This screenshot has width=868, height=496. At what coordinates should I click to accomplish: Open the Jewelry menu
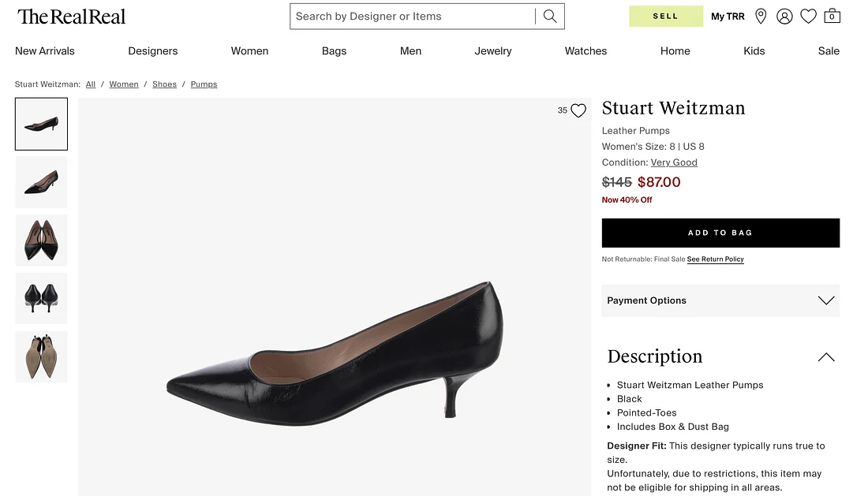tap(492, 51)
